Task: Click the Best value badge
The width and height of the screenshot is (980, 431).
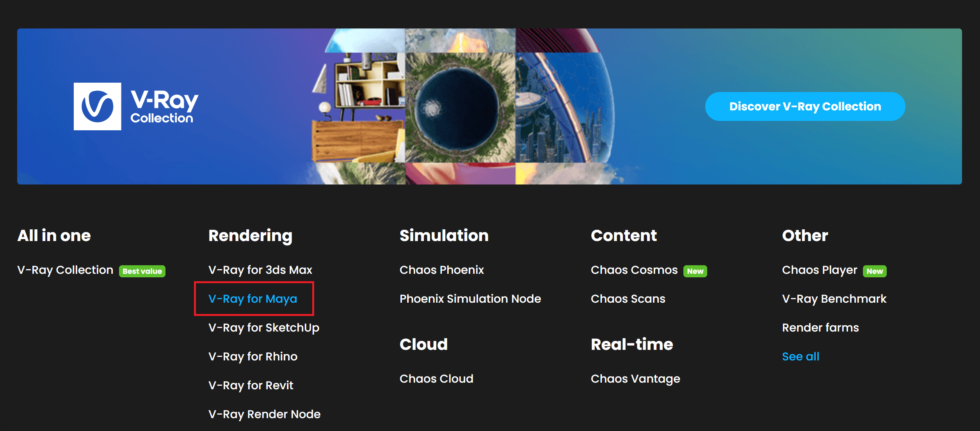Action: [x=142, y=271]
